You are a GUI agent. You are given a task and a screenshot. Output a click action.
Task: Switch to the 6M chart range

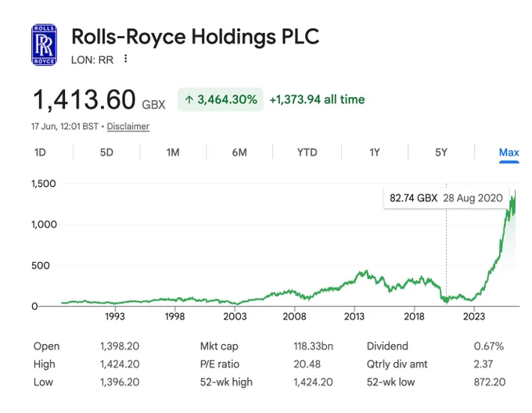coord(239,153)
